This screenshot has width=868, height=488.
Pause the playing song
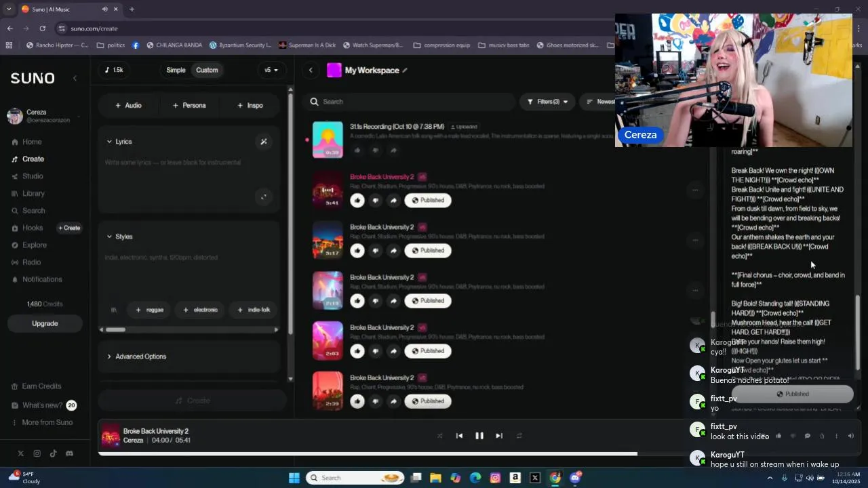[x=479, y=436]
